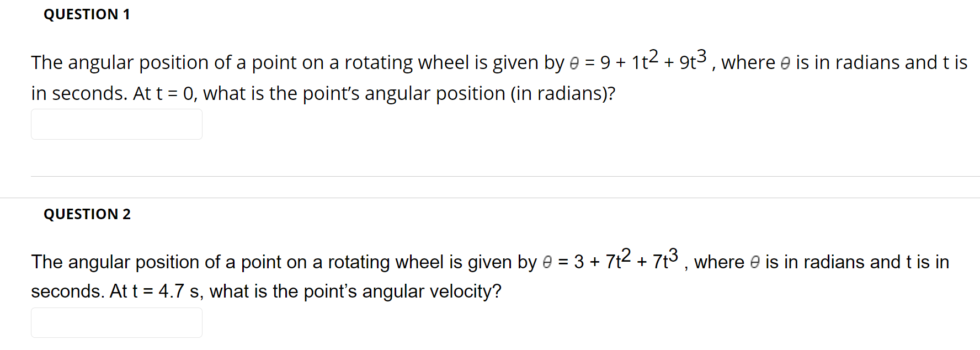Click the superscript '9t³' term in Question 1
Viewport: 980px width, 350px height.
pyautogui.click(x=693, y=60)
